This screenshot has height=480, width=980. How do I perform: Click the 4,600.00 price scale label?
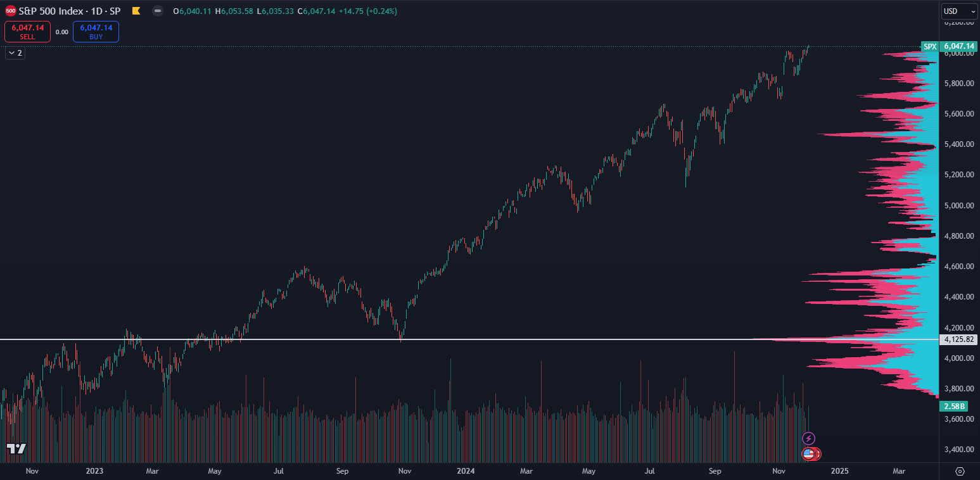click(959, 267)
